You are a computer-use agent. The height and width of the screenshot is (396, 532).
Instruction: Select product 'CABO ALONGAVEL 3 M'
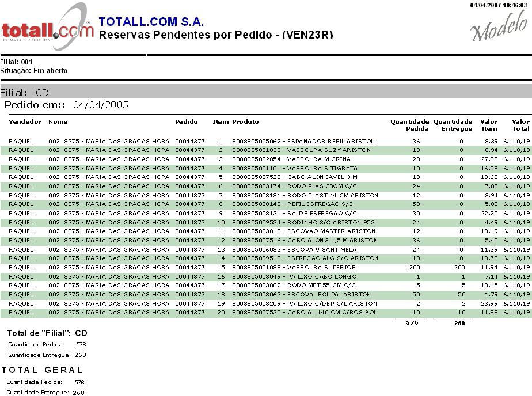[322, 177]
